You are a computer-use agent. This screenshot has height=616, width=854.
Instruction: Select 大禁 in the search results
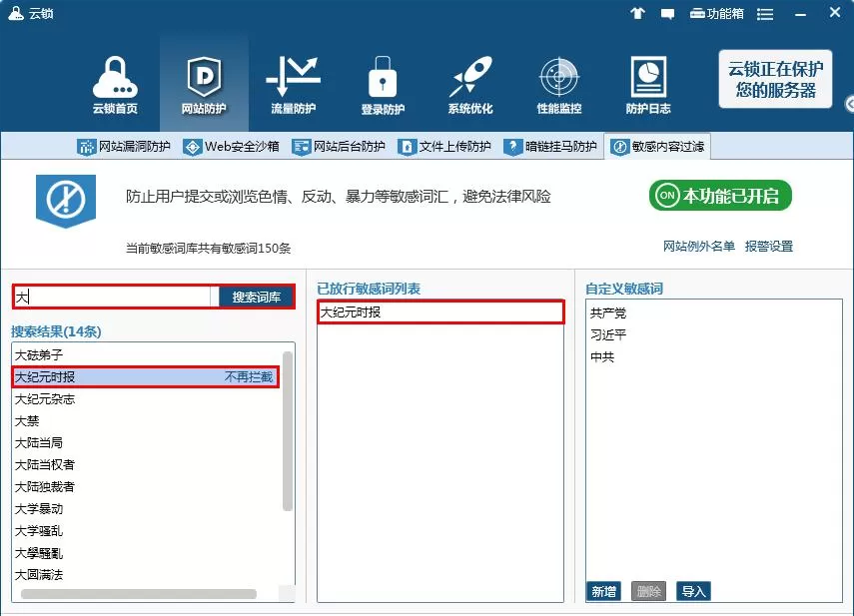click(147, 420)
